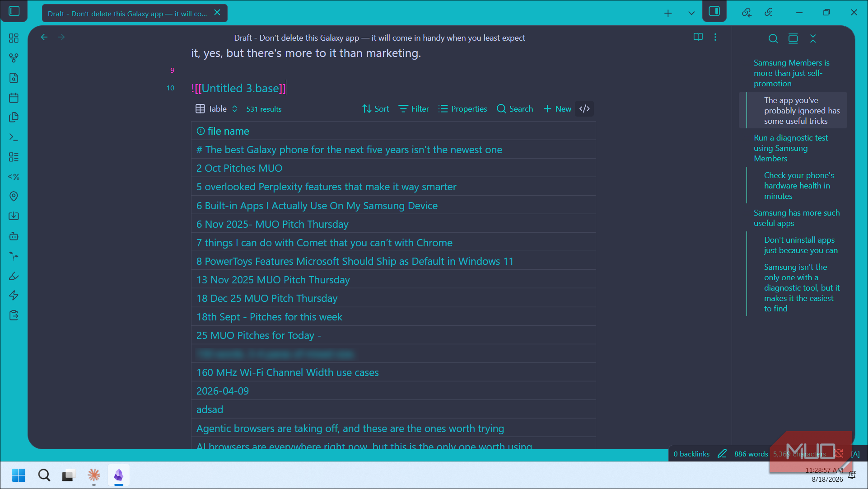
Task: Create a New base entry
Action: (557, 109)
